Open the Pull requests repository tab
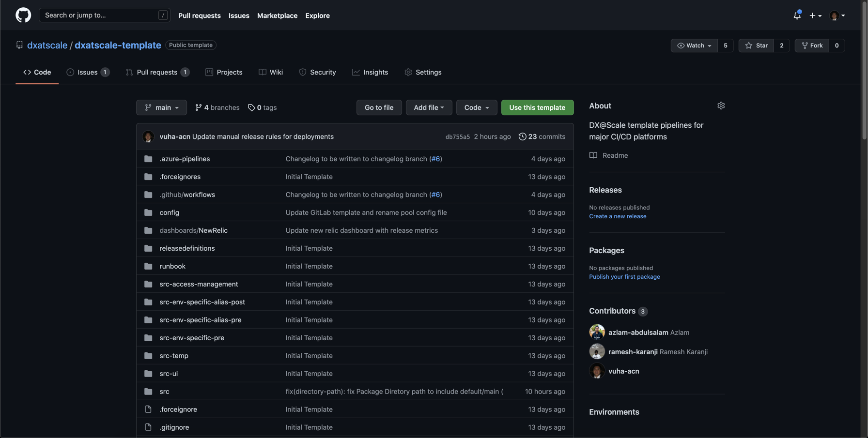868x438 pixels. pyautogui.click(x=157, y=72)
